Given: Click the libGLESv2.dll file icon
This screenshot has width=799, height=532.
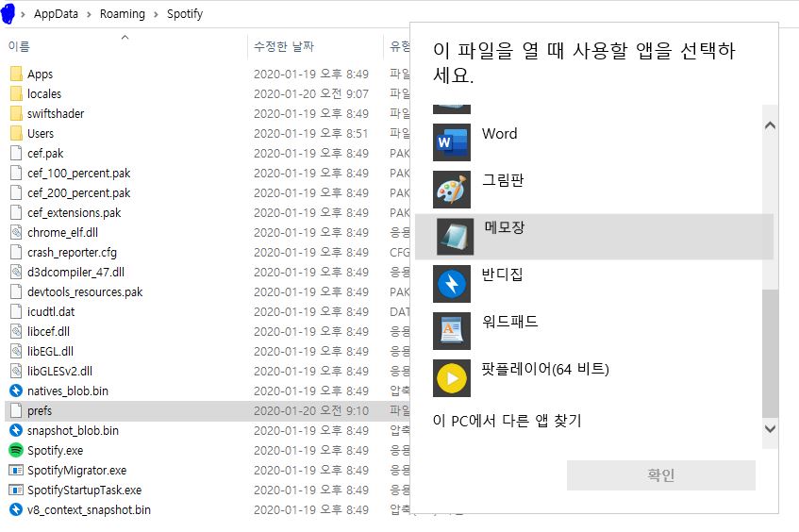Looking at the screenshot, I should click(16, 371).
